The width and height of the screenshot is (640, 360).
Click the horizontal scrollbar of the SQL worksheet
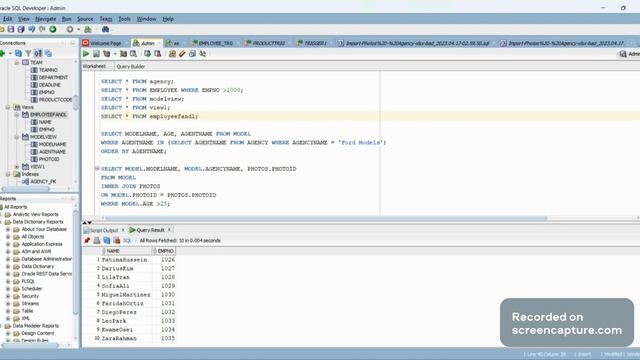pyautogui.click(x=327, y=218)
